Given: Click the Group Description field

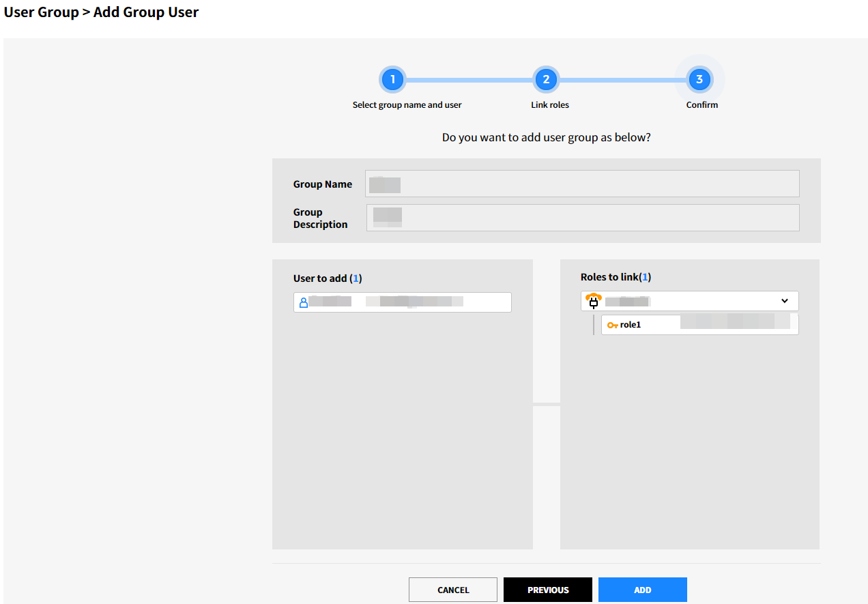Looking at the screenshot, I should pos(582,218).
